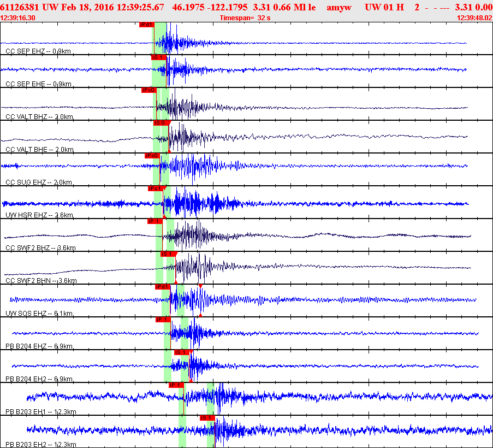
Task: Click the iP 1 pick flag on SWF2 BHZ
Action: [155, 221]
